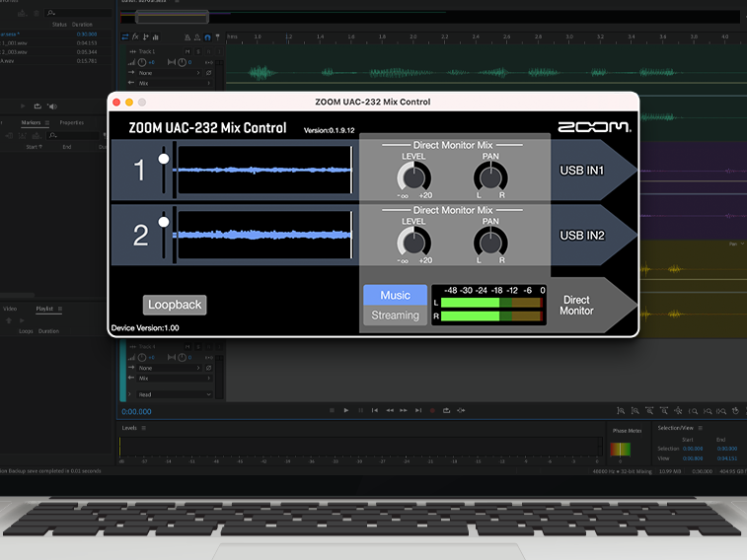The image size is (747, 560).
Task: Click the USB IN1 output arrow
Action: (594, 170)
